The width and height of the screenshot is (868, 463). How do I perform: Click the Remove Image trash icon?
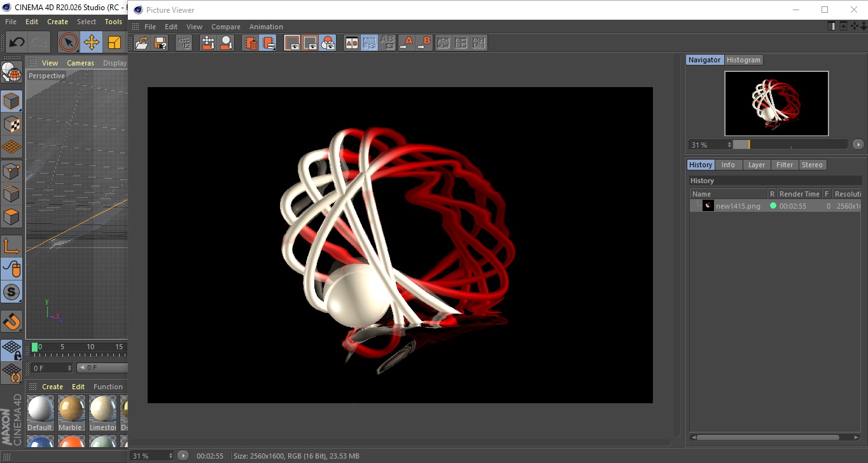pyautogui.click(x=251, y=43)
